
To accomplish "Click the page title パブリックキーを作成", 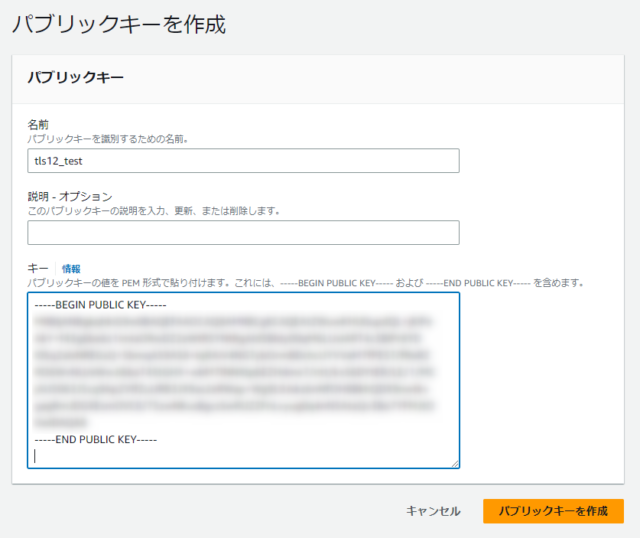I will click(119, 24).
